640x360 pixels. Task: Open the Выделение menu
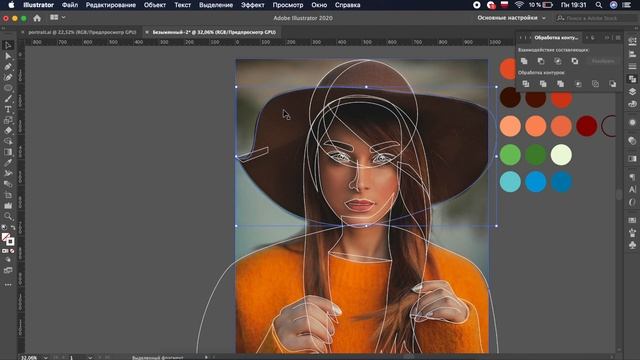(216, 5)
